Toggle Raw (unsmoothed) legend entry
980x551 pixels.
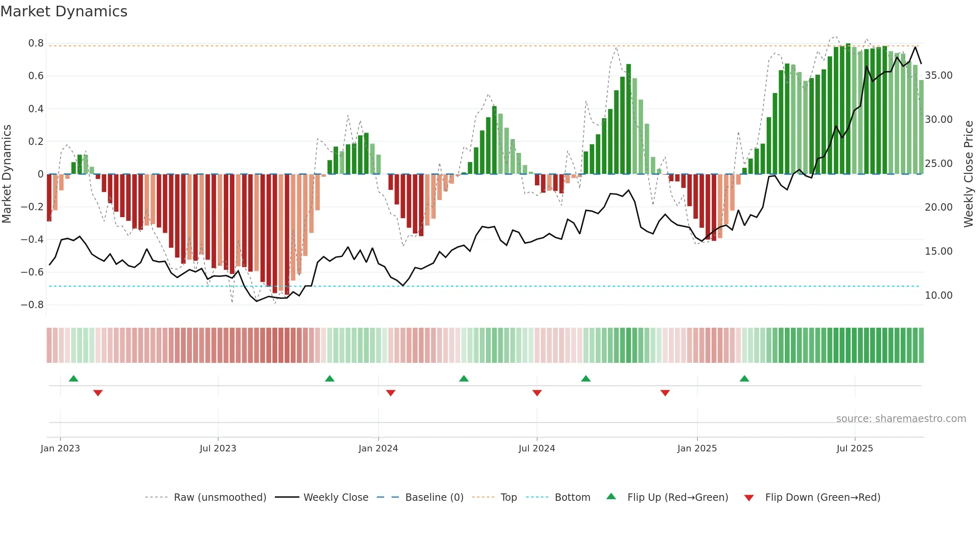pos(206,497)
